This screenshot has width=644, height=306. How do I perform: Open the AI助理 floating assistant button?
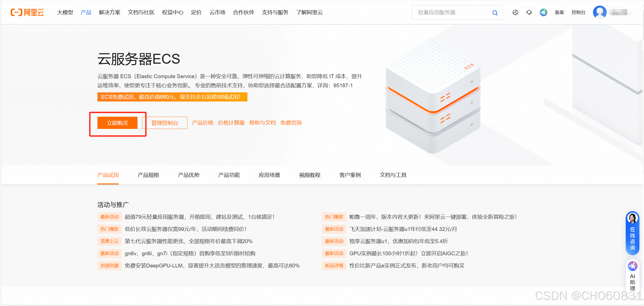point(632,276)
